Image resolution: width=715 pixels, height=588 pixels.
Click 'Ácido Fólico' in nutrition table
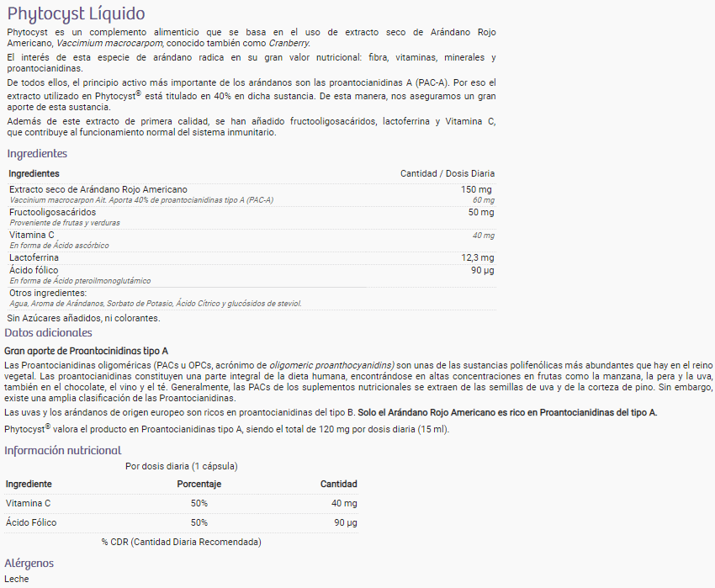pyautogui.click(x=31, y=522)
